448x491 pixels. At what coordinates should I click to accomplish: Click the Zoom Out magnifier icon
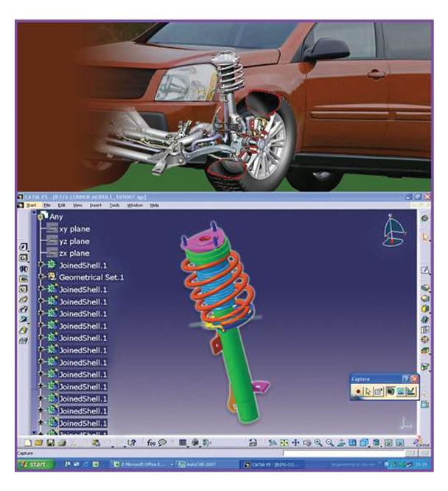pyautogui.click(x=329, y=442)
